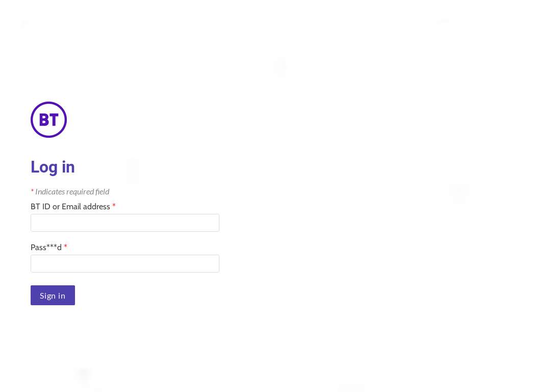The image size is (551, 392).
Task: Click the 'Pass***d' field label
Action: point(46,248)
